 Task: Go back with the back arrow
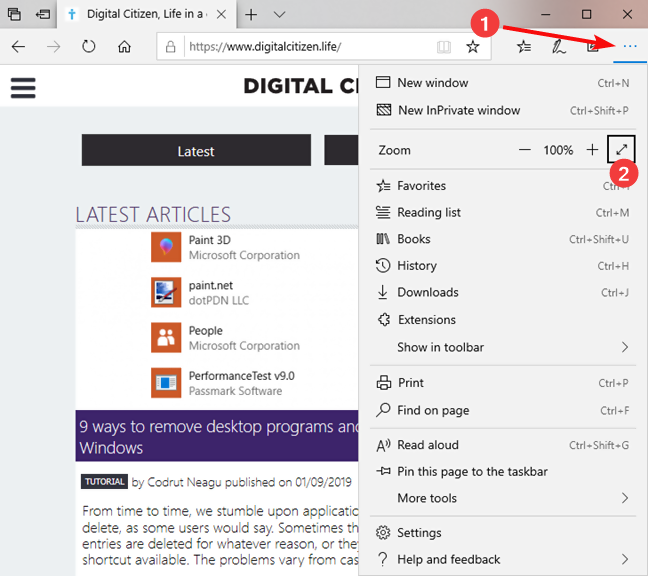coord(18,47)
